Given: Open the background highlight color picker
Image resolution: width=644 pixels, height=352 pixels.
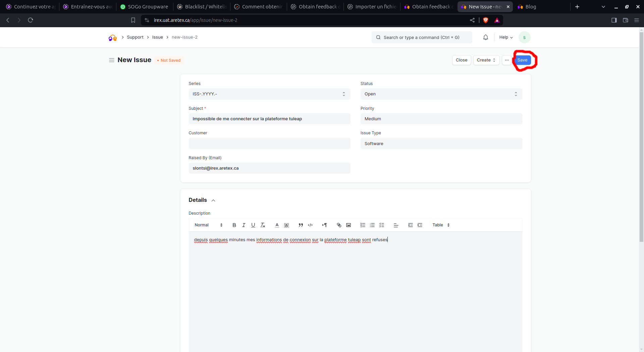Looking at the screenshot, I should pos(286,225).
